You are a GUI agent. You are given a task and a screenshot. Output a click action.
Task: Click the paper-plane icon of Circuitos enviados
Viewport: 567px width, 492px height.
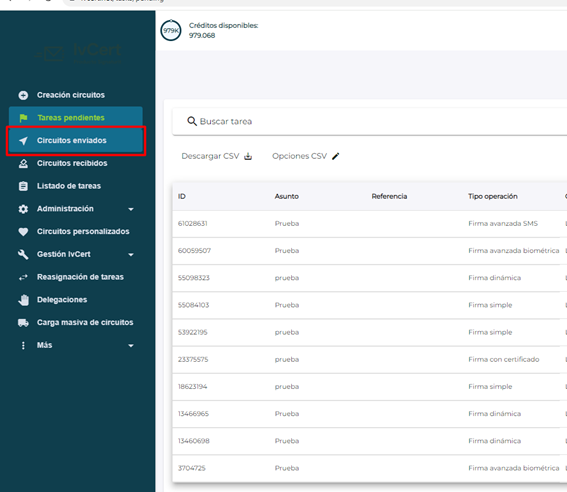pyautogui.click(x=24, y=141)
